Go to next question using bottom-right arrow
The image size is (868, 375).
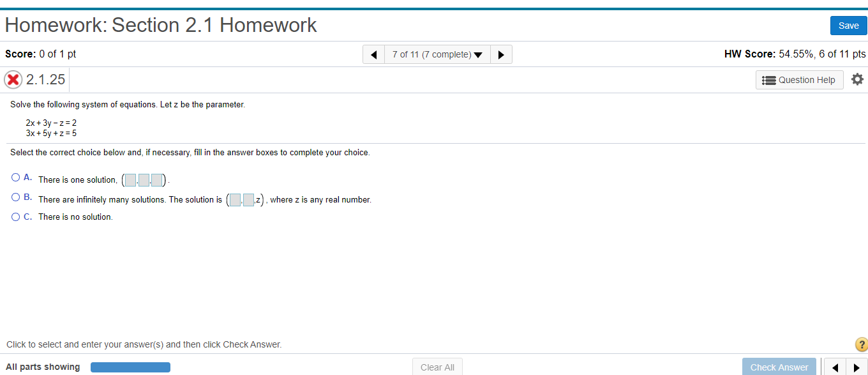856,367
